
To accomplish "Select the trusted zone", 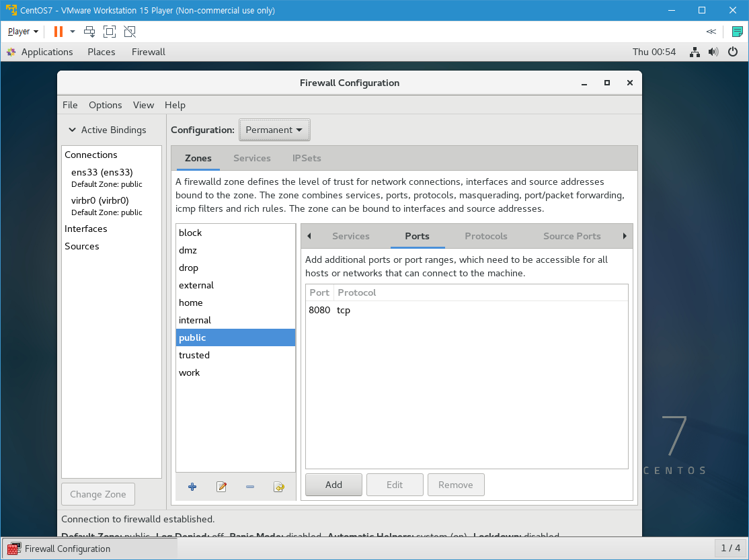I will (235, 355).
